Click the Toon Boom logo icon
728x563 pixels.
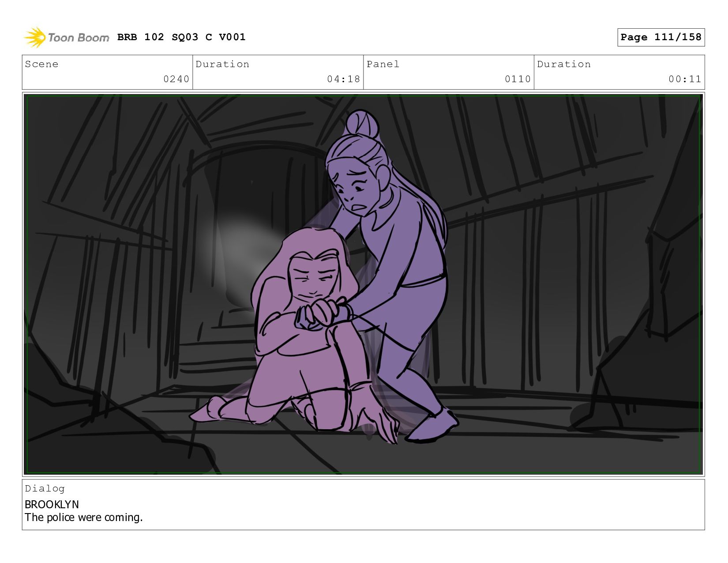(x=35, y=38)
